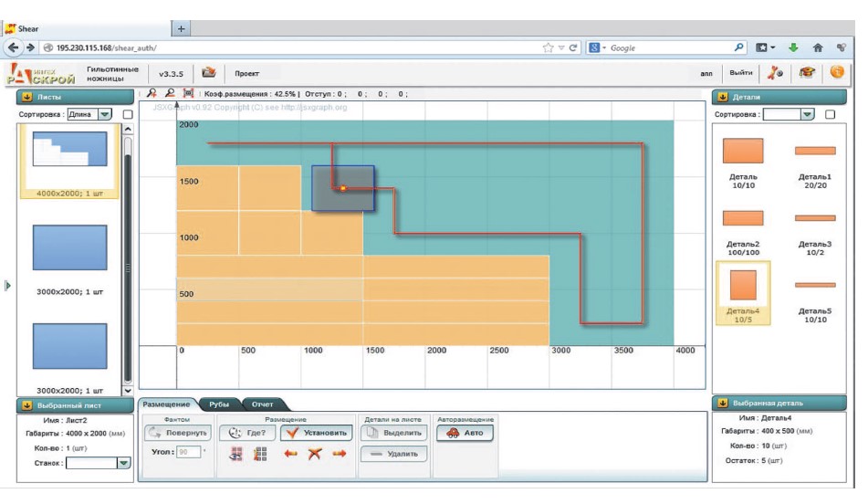
Task: Click the "Авто" auto-placement button
Action: pyautogui.click(x=465, y=433)
